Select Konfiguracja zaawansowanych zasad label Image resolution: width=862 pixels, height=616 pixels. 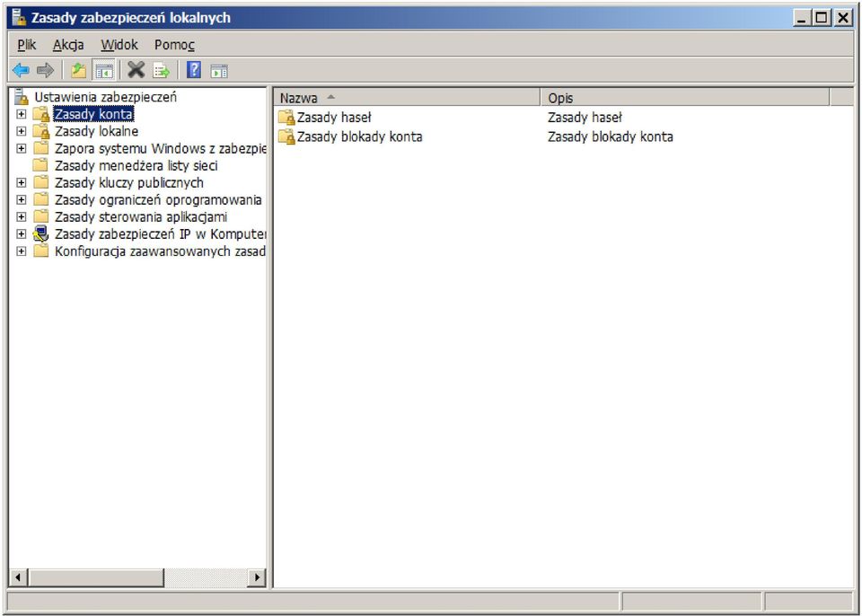click(160, 251)
